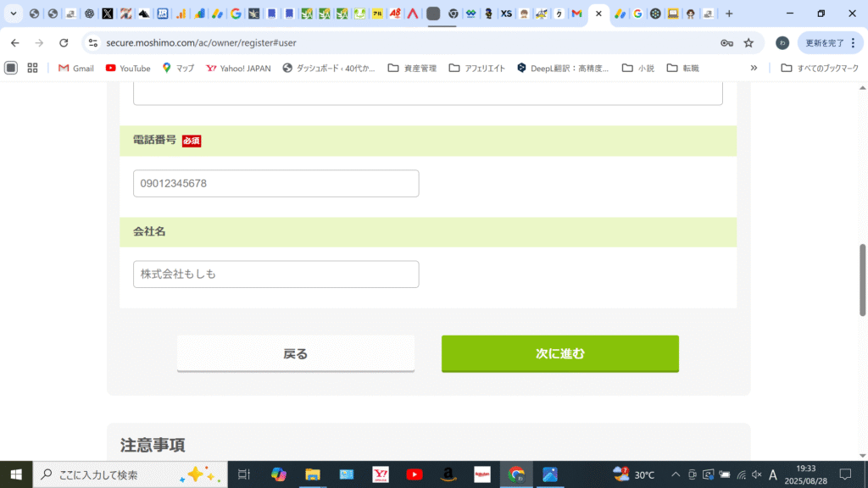Open the DeepL翻訳 bookmark
Viewport: 868px width, 488px height.
(x=563, y=68)
